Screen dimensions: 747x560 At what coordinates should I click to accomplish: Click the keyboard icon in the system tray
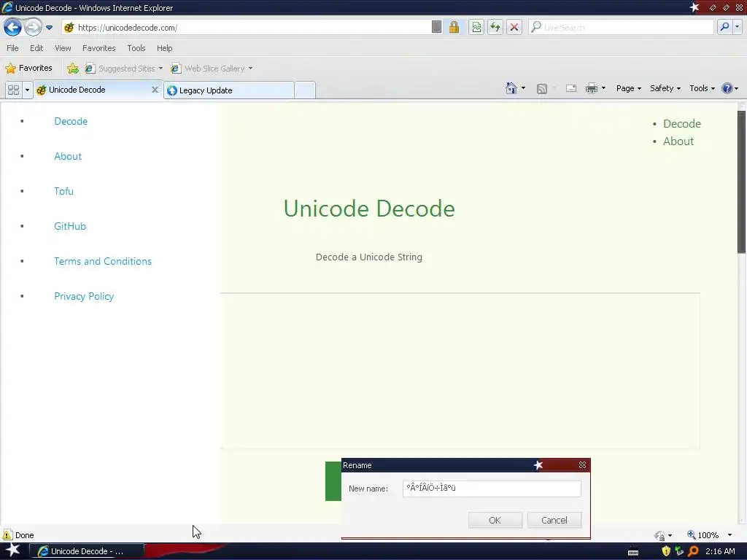tap(633, 553)
